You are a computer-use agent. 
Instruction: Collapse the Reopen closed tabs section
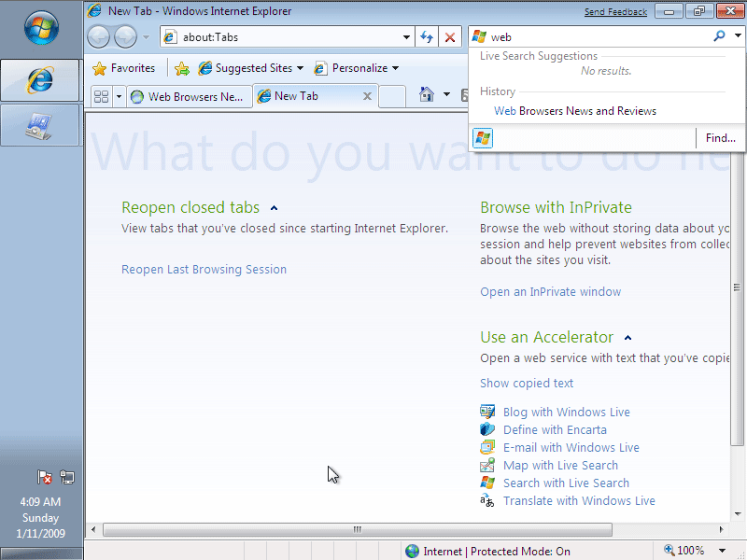(274, 208)
